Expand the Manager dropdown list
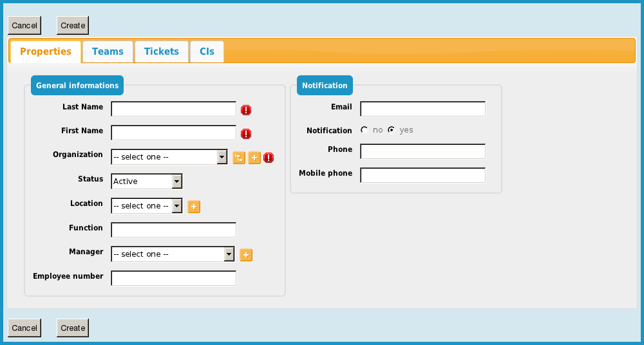This screenshot has height=345, width=644. pos(173,254)
